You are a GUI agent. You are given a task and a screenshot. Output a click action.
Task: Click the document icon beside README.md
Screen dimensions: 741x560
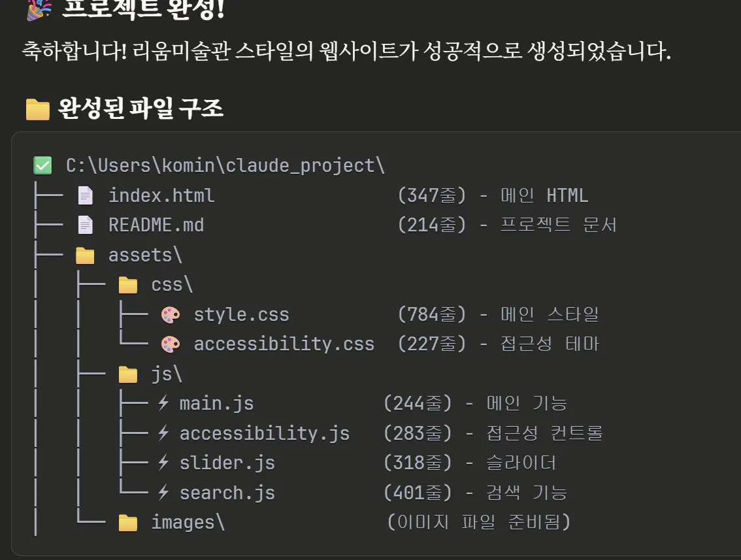pos(86,225)
